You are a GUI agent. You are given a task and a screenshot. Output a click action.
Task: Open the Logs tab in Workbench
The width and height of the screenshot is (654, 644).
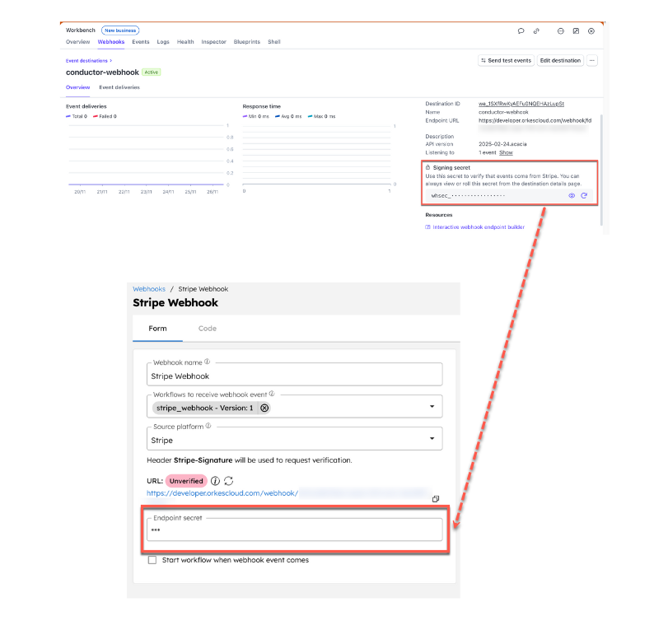pyautogui.click(x=163, y=42)
